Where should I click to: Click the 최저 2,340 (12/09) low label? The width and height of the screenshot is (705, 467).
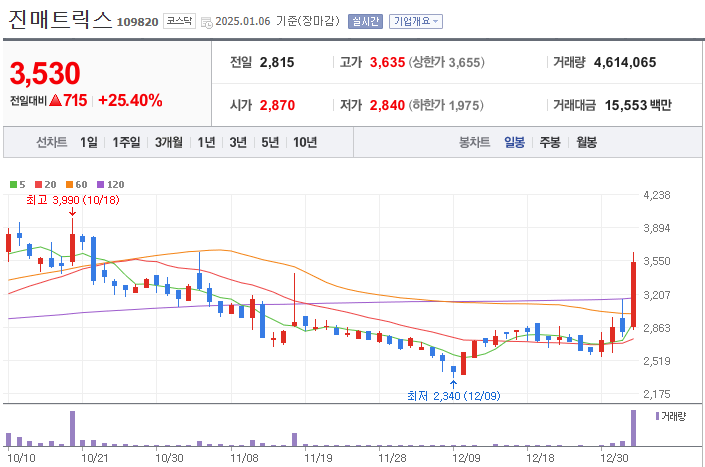click(x=453, y=396)
